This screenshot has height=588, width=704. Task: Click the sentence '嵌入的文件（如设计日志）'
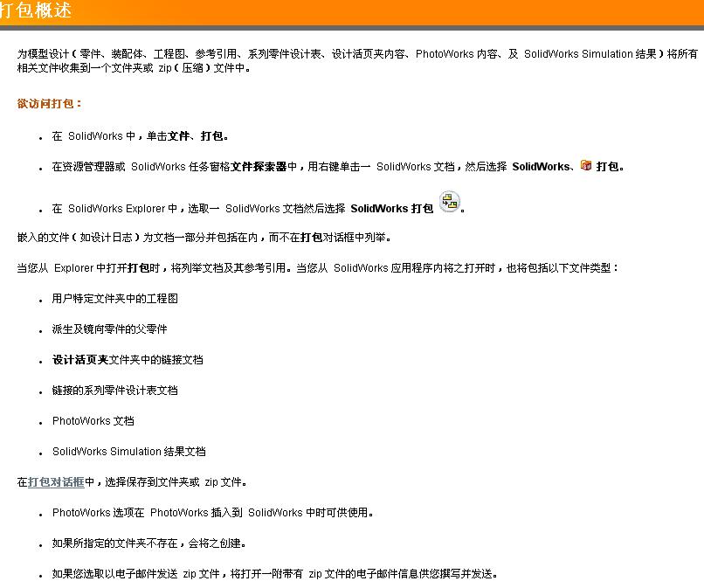coord(204,237)
